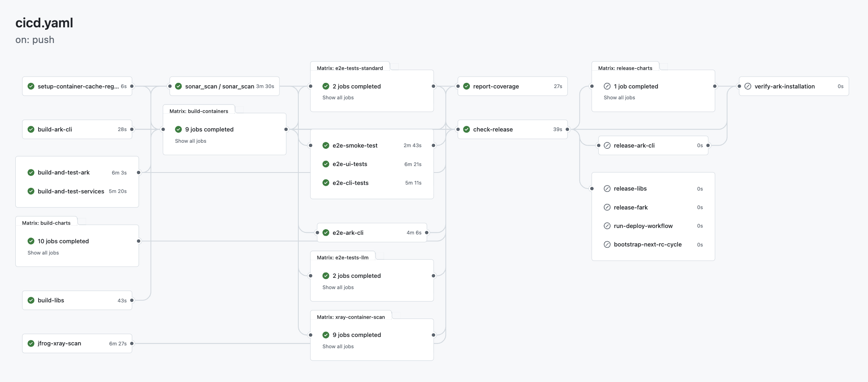Click the bootstrap-next-rc-cycle job name
This screenshot has width=868, height=382.
(x=647, y=244)
